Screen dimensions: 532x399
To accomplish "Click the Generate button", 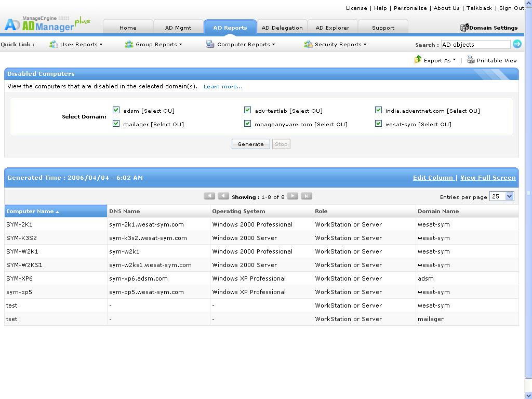I will [x=251, y=144].
